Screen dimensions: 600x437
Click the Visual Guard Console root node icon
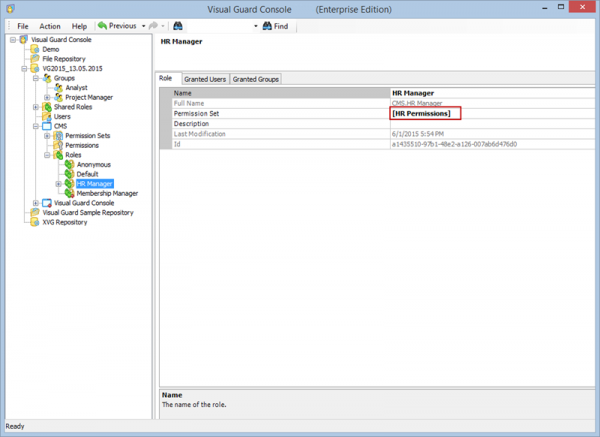pyautogui.click(x=24, y=39)
